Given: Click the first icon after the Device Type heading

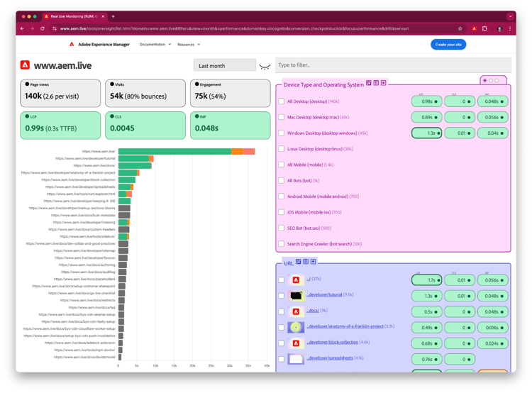Looking at the screenshot, I should coord(368,83).
